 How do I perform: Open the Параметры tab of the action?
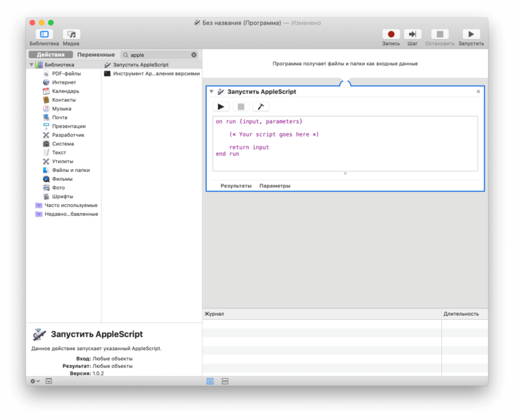click(x=275, y=186)
